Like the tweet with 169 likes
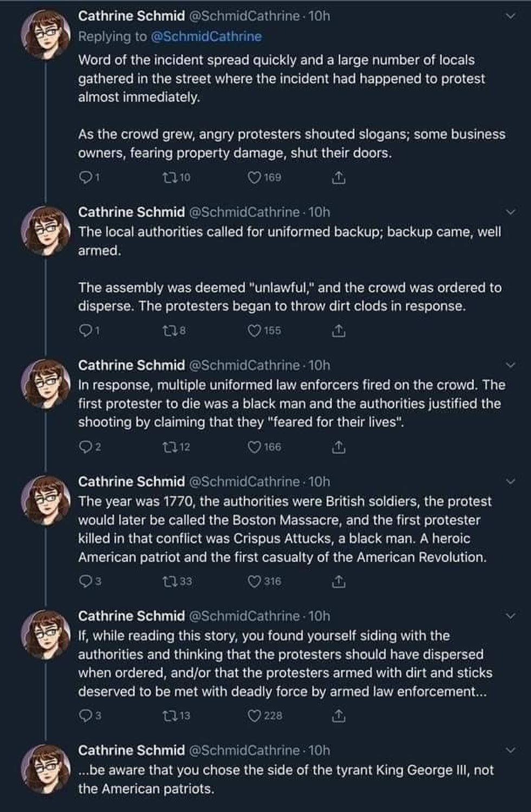Screen dimensions: 531x812 click(x=255, y=177)
